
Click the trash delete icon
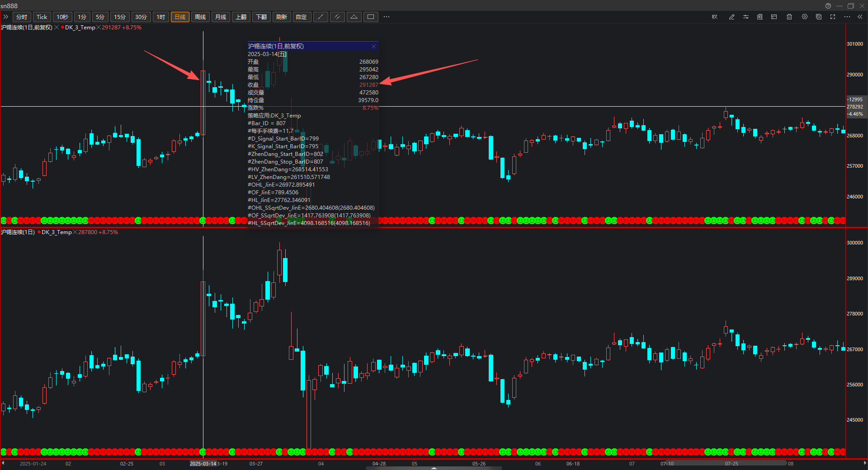pos(789,17)
